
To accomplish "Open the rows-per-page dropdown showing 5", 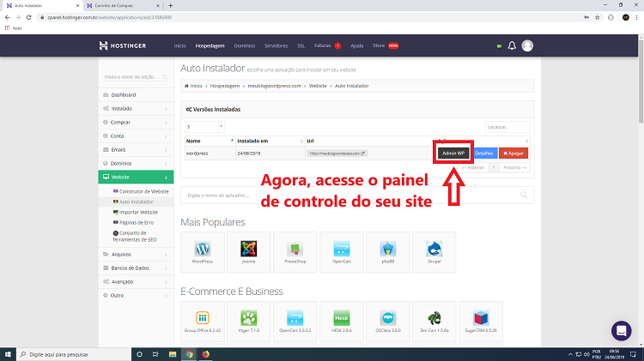I will pyautogui.click(x=204, y=127).
